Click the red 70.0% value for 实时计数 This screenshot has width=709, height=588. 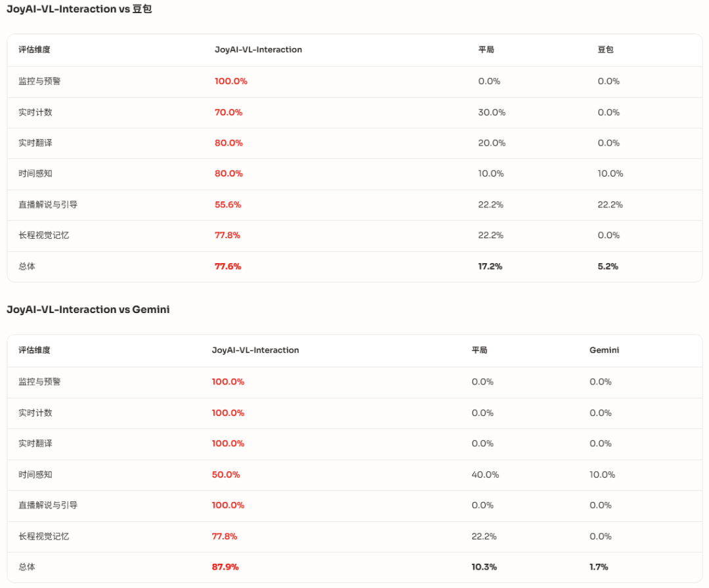228,112
